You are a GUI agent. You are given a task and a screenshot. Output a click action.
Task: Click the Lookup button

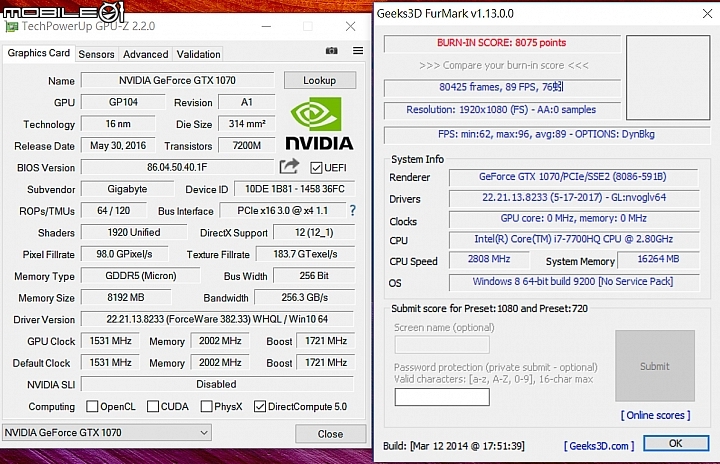(320, 80)
